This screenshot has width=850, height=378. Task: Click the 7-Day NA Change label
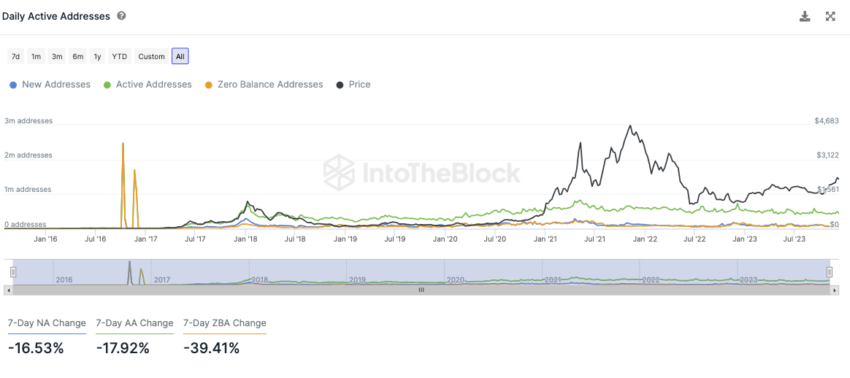(x=47, y=323)
